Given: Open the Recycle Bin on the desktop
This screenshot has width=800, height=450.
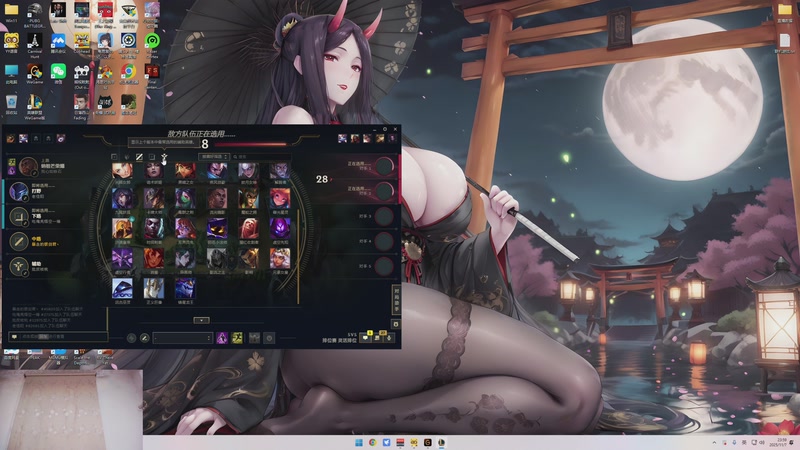Looking at the screenshot, I should [11, 105].
